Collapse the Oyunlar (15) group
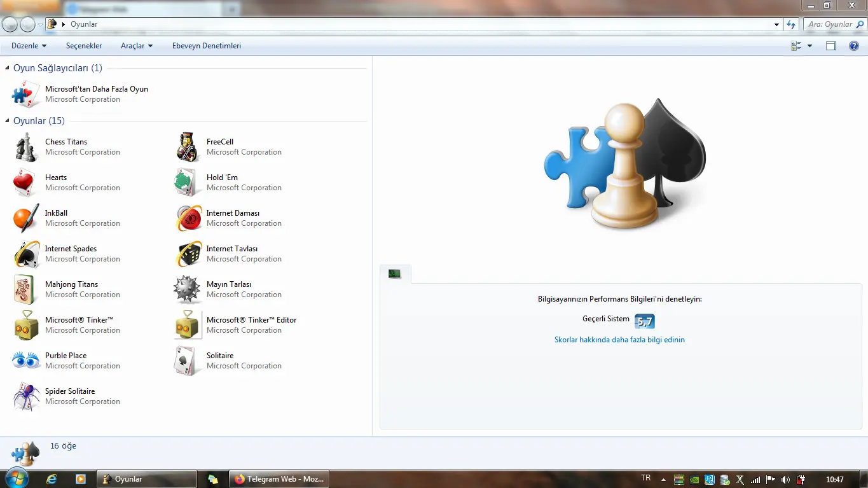 [x=7, y=121]
